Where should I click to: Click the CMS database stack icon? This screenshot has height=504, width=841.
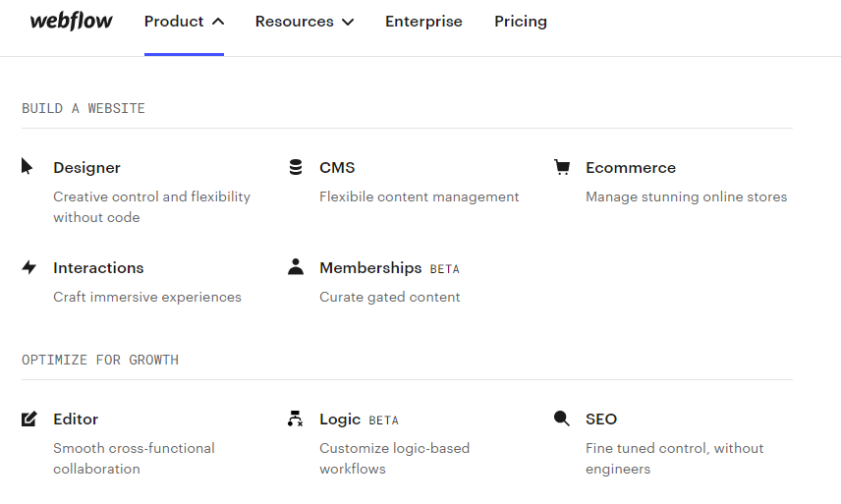pyautogui.click(x=296, y=167)
